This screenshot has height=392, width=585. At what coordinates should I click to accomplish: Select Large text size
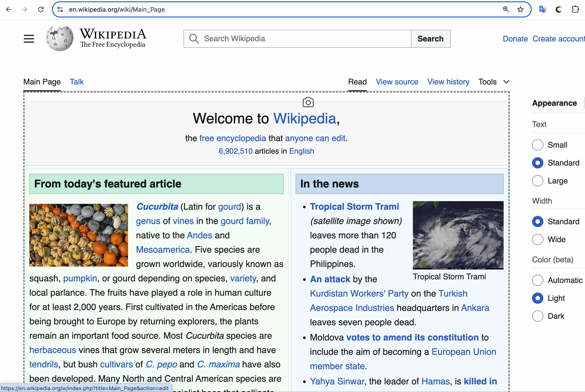coord(537,181)
